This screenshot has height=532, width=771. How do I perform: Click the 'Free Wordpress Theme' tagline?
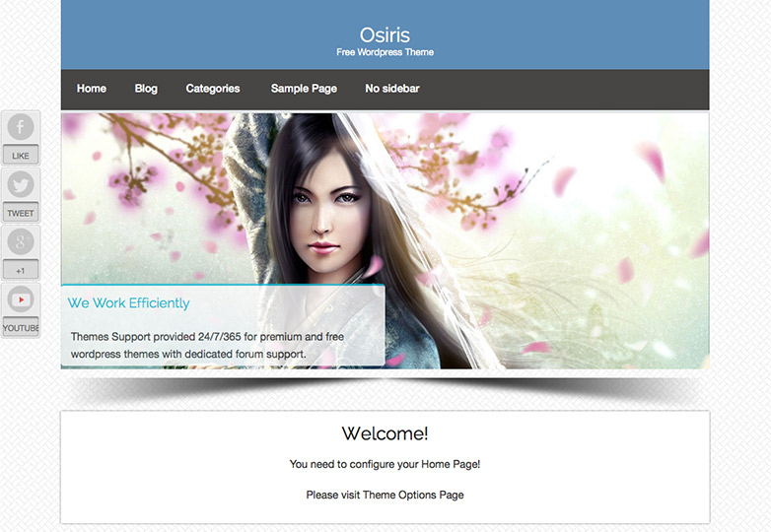pyautogui.click(x=385, y=52)
